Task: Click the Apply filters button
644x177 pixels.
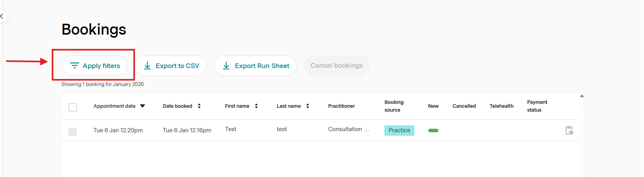Action: click(94, 66)
